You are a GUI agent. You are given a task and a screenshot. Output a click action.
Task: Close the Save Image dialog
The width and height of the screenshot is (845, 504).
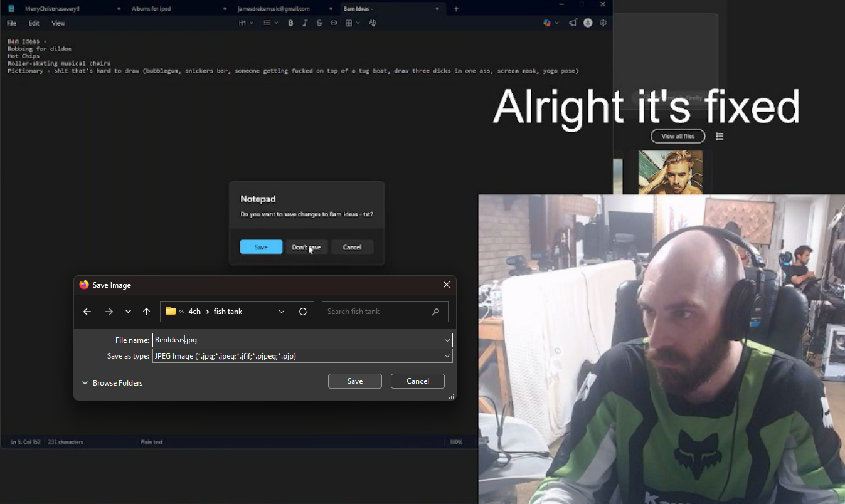[x=447, y=285]
